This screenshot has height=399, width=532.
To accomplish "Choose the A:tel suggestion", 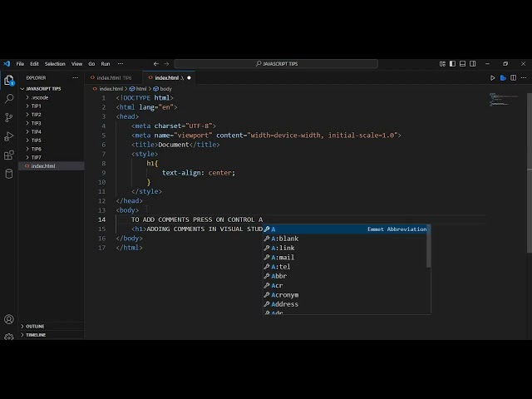I will pyautogui.click(x=346, y=267).
